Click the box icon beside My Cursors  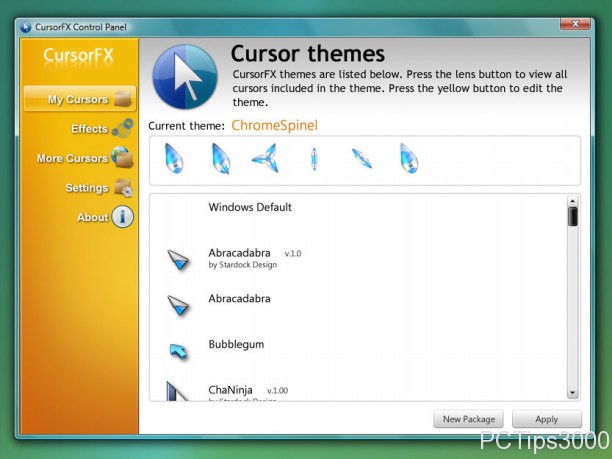123,99
